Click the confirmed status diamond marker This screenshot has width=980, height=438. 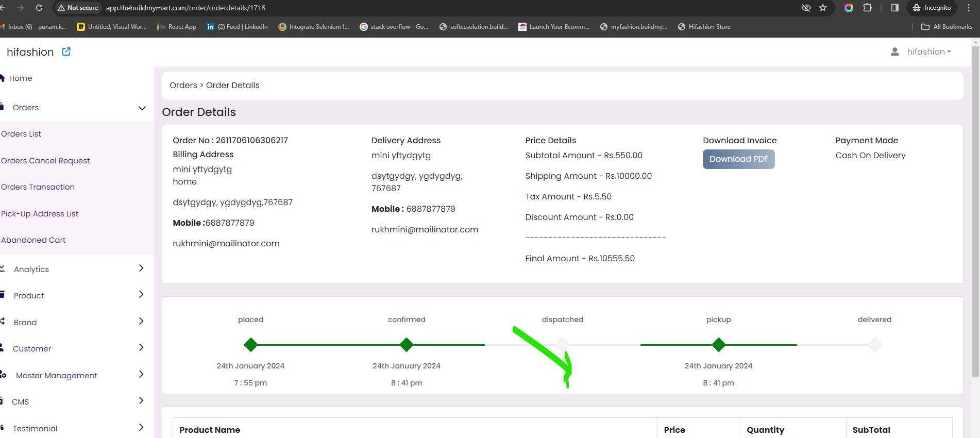click(407, 345)
